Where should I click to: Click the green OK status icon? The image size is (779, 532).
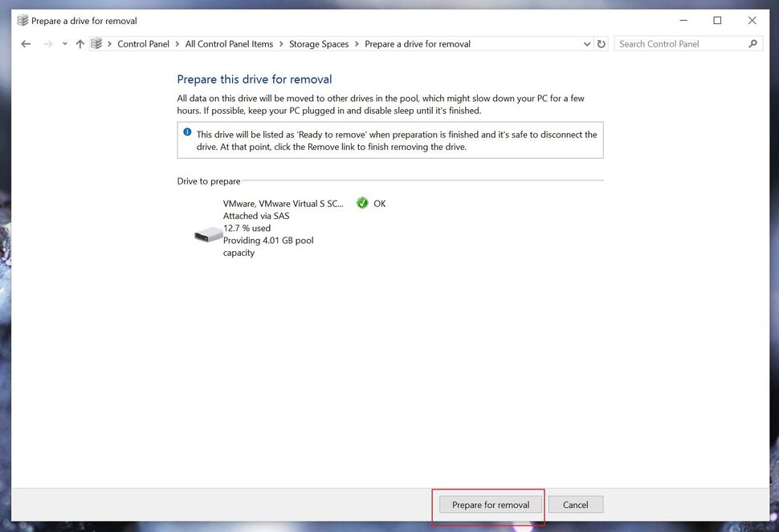[x=361, y=203]
